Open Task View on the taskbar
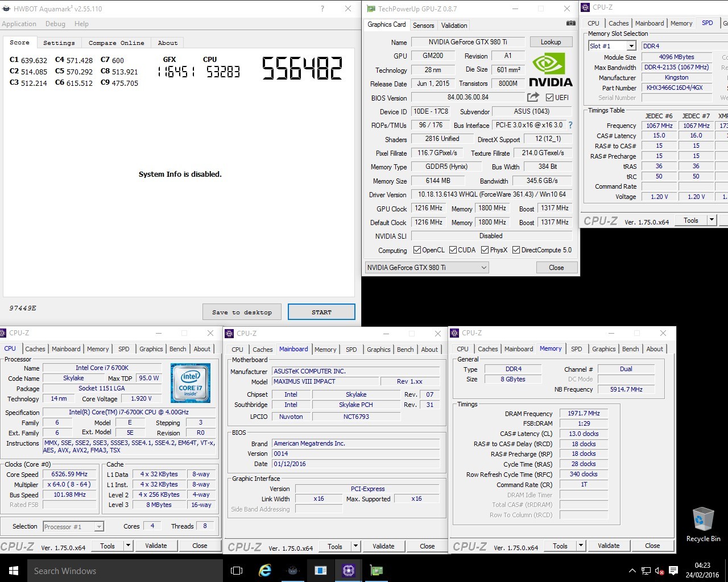Image resolution: width=728 pixels, height=582 pixels. click(237, 571)
